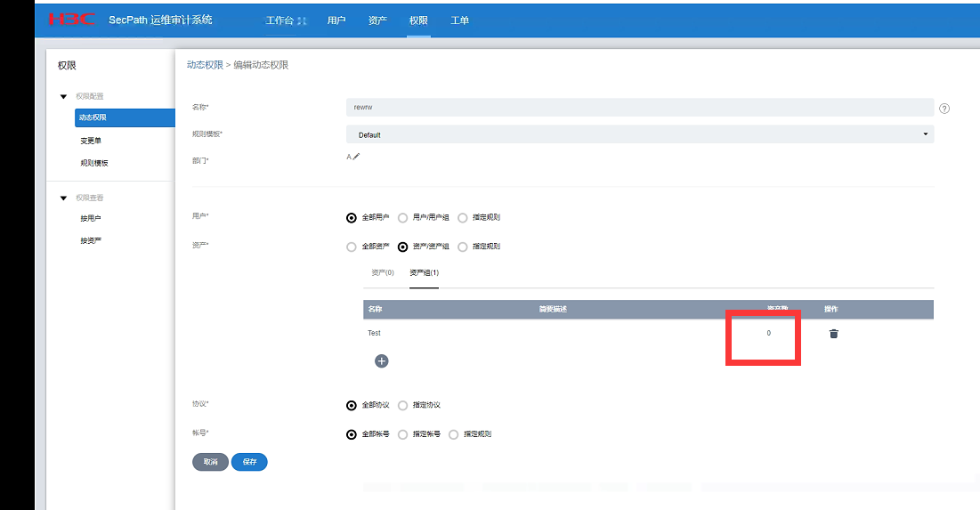Select 指定规则 radio in the 资产 row
980x510 pixels.
click(463, 247)
